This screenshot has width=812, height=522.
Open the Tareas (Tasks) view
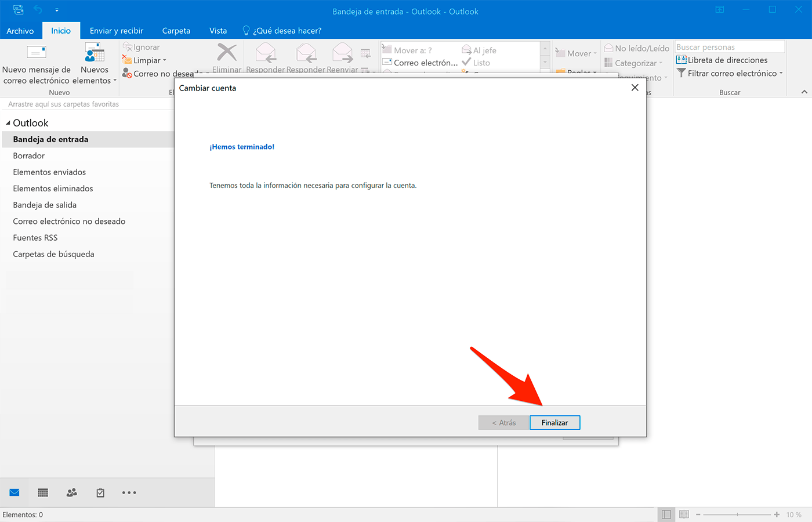(x=100, y=492)
